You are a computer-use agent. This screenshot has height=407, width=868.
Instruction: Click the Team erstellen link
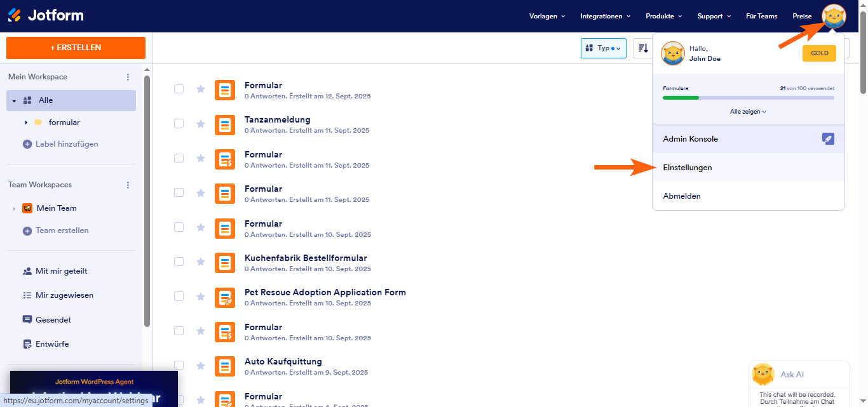click(x=62, y=230)
